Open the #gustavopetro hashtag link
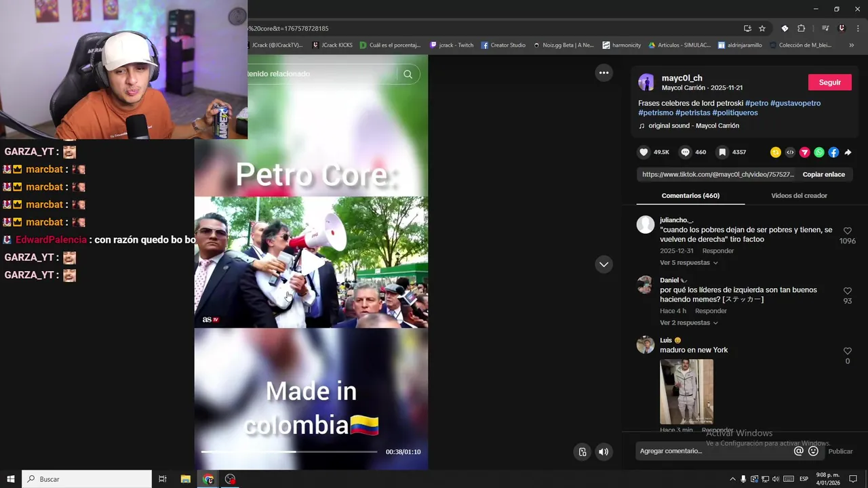Viewport: 868px width, 488px height. (795, 104)
